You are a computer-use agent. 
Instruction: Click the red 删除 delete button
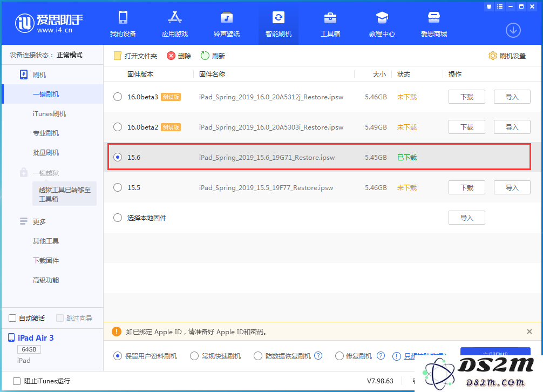[179, 56]
